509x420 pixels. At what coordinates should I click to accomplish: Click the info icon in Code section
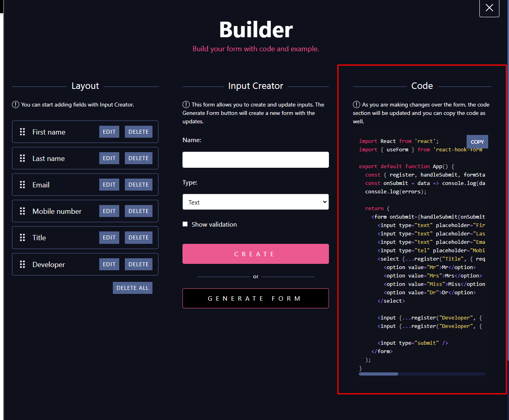tap(357, 104)
